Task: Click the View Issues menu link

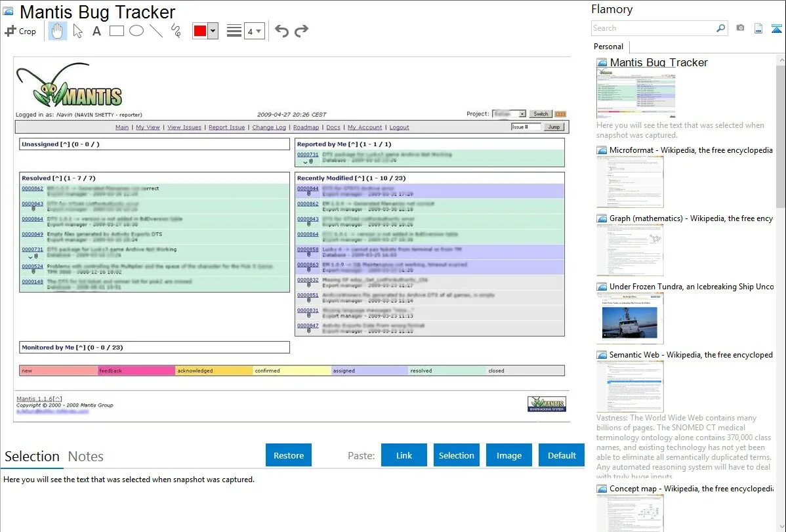Action: [184, 127]
